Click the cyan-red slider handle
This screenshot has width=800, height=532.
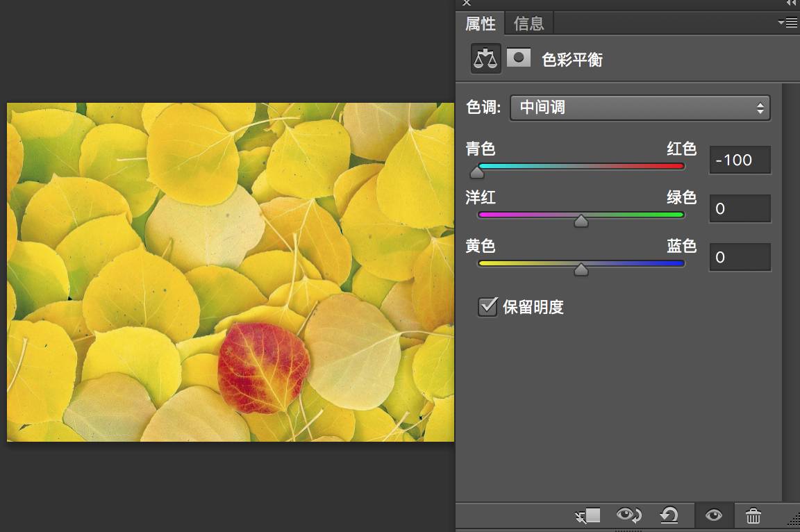click(477, 172)
